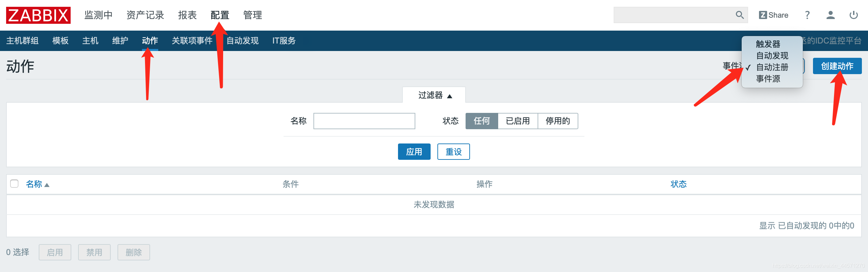The image size is (868, 272).
Task: Select 已启用 status filter
Action: [518, 121]
